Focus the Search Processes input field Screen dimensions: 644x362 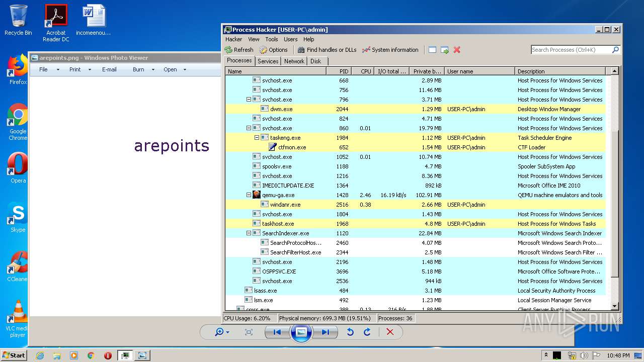571,50
